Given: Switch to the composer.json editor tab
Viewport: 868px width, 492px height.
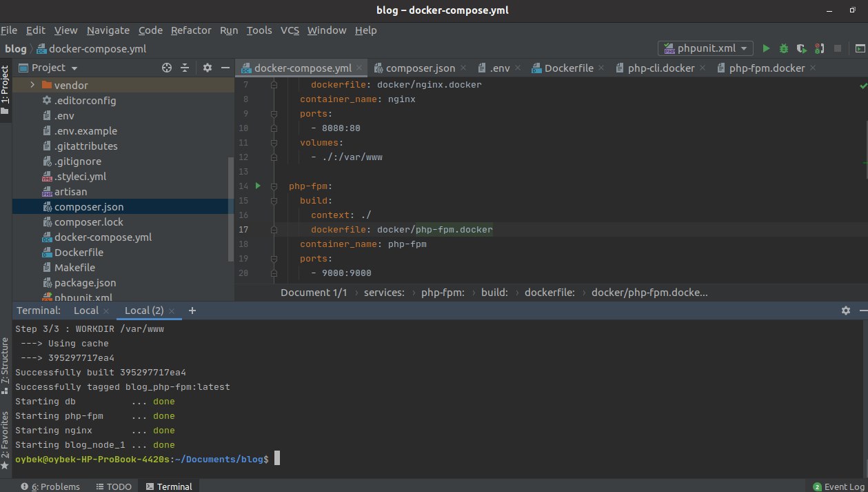Looking at the screenshot, I should click(x=420, y=68).
